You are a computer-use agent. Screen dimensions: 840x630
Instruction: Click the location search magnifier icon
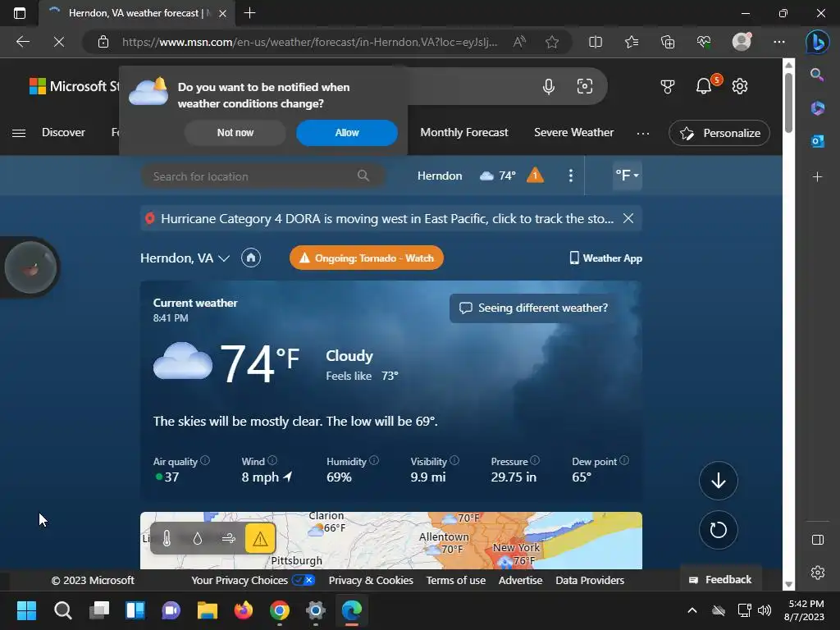click(363, 176)
